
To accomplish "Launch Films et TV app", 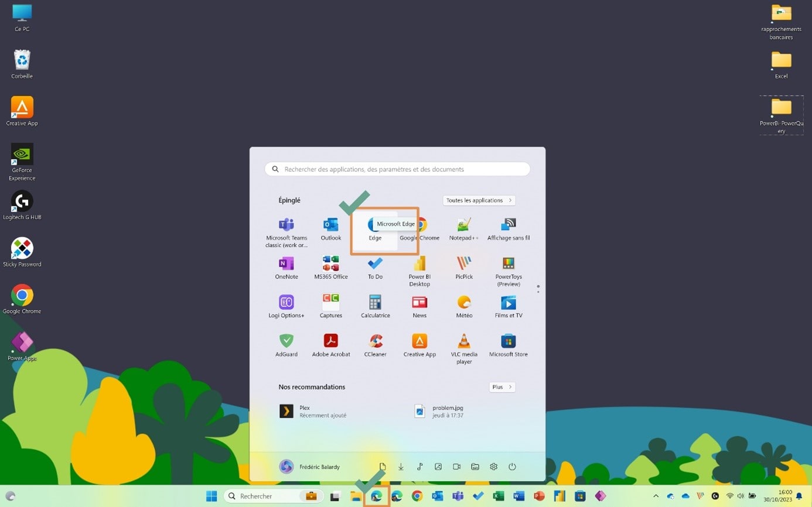I will (509, 307).
